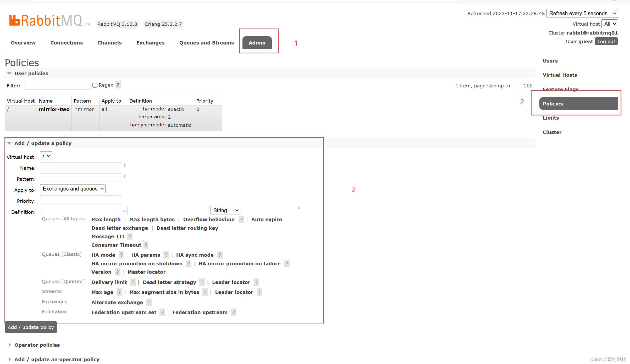Click Add update policy button
Image resolution: width=630 pixels, height=364 pixels.
coord(31,327)
